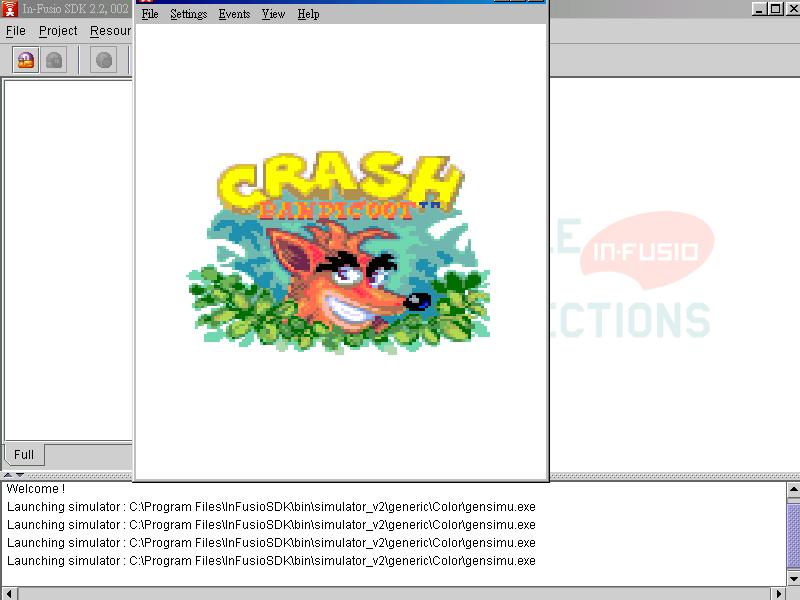800x600 pixels.
Task: Open the File menu in In-Fusio SDK
Action: tap(16, 31)
